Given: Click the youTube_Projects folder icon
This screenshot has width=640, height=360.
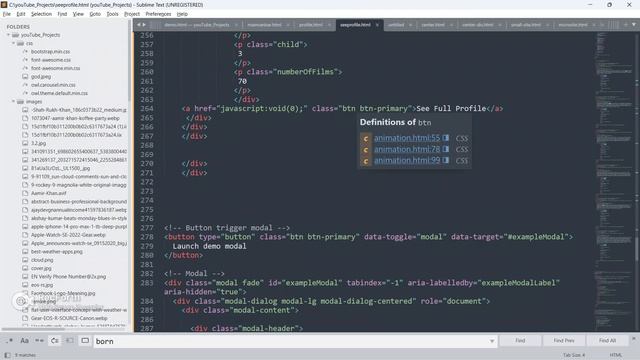Looking at the screenshot, I should [16, 35].
